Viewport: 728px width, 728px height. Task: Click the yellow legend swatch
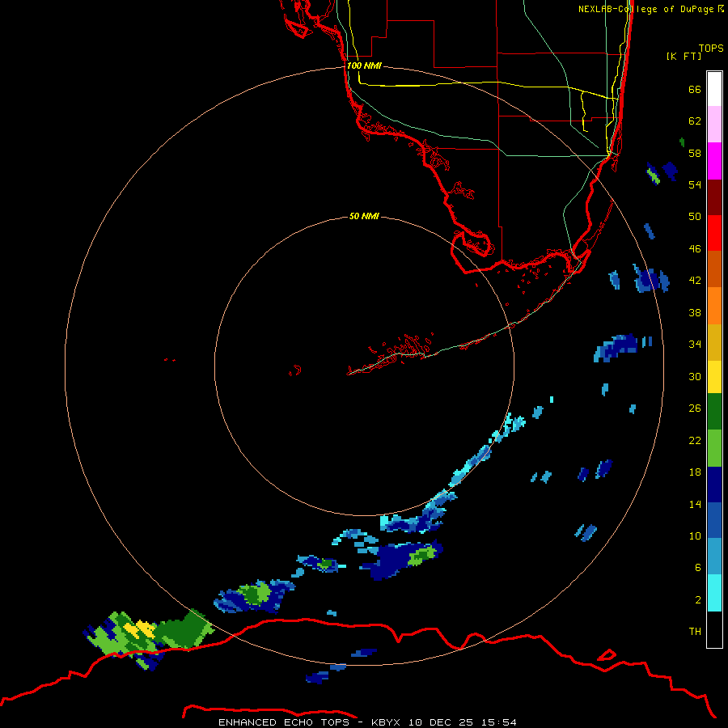click(x=714, y=377)
